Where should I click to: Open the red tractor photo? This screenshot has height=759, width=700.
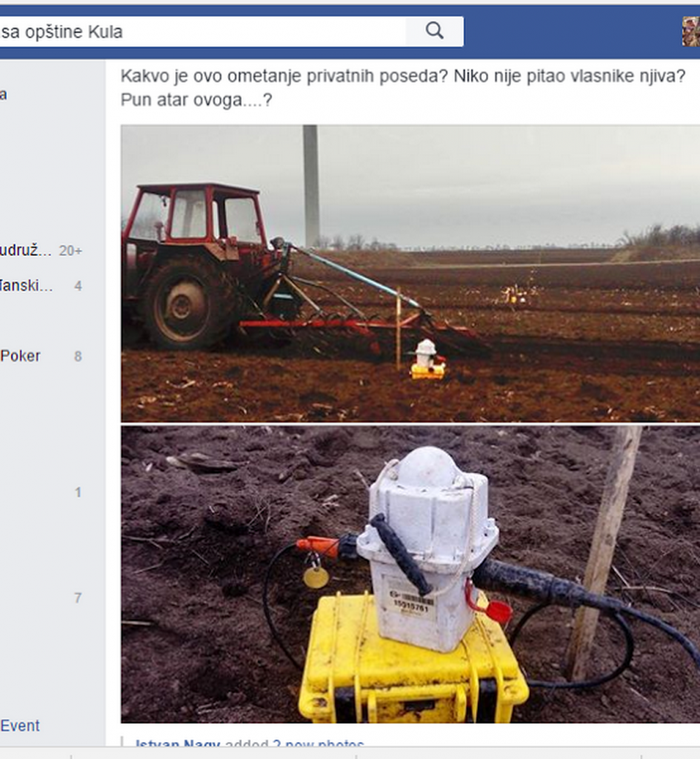point(410,274)
